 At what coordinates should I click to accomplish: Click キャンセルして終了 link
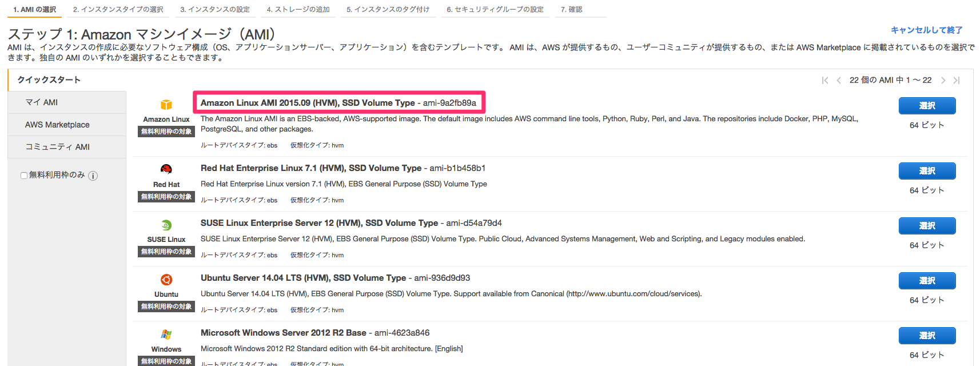(926, 30)
